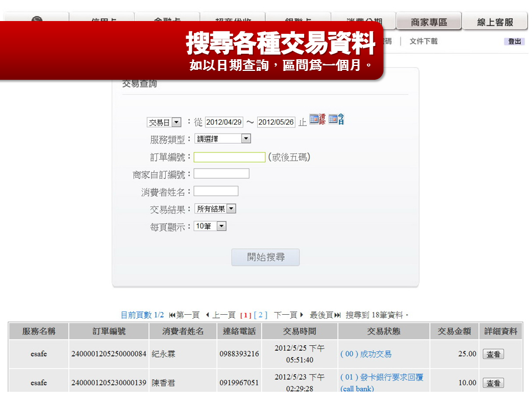
Task: Switch to the 商家專區 tab
Action: pos(429,21)
